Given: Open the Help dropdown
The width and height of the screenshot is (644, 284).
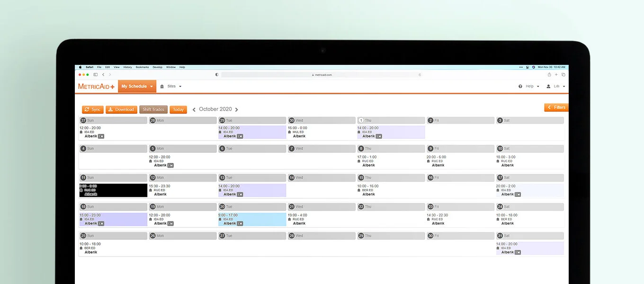Looking at the screenshot, I should 529,86.
